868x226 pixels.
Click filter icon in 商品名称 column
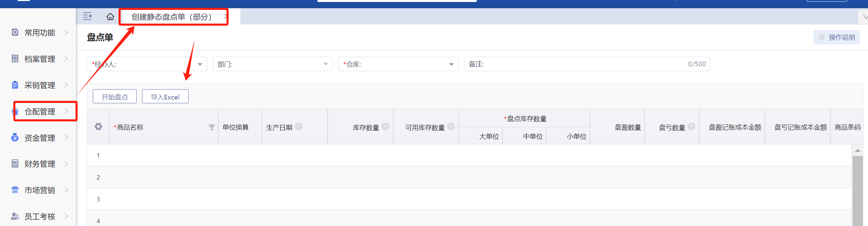pos(212,127)
